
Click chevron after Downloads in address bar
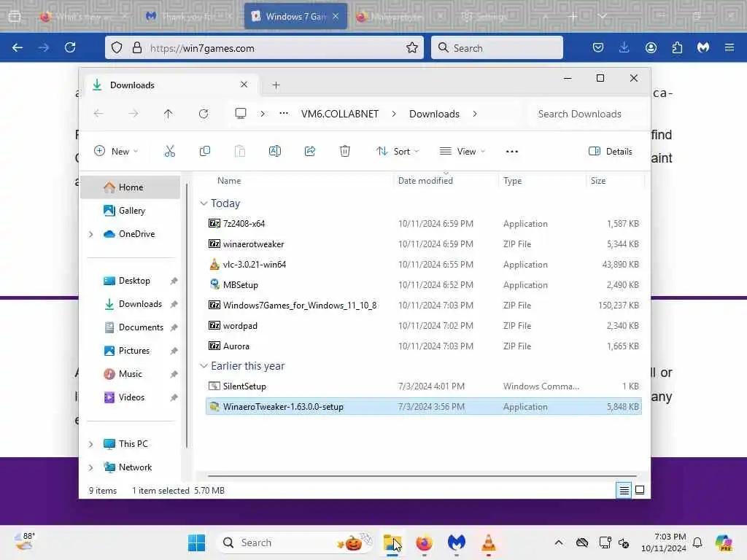[475, 114]
